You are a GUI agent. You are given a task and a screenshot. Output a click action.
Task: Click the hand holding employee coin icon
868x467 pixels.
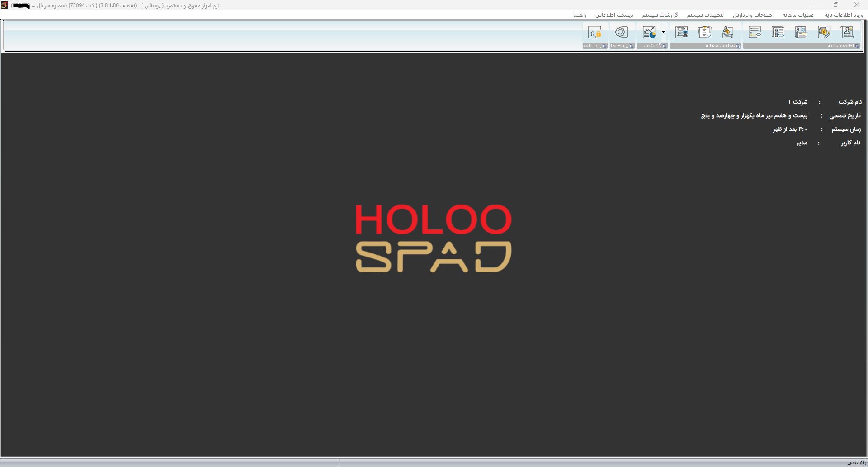pos(728,32)
